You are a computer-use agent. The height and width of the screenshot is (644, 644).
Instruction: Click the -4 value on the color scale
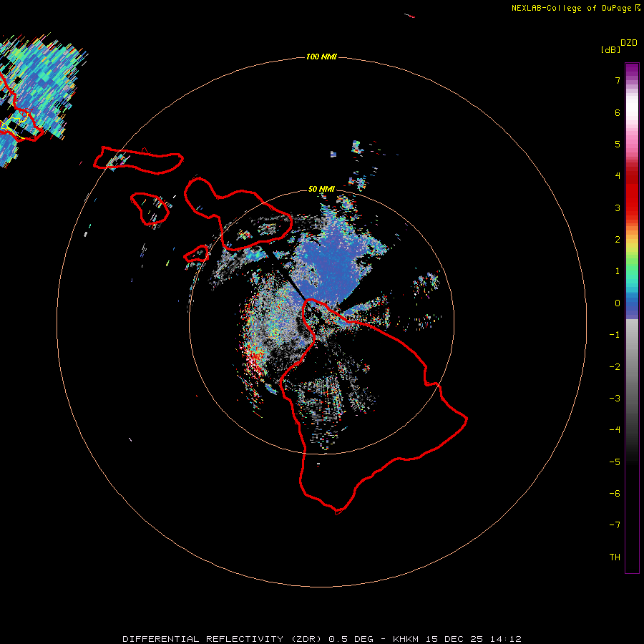[x=615, y=430]
